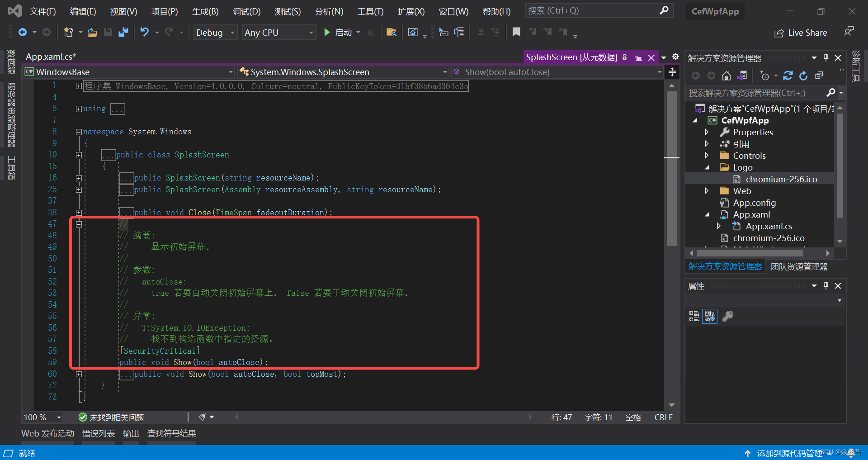The image size is (868, 460).
Task: Unpin the 属性 properties panel
Action: click(826, 285)
